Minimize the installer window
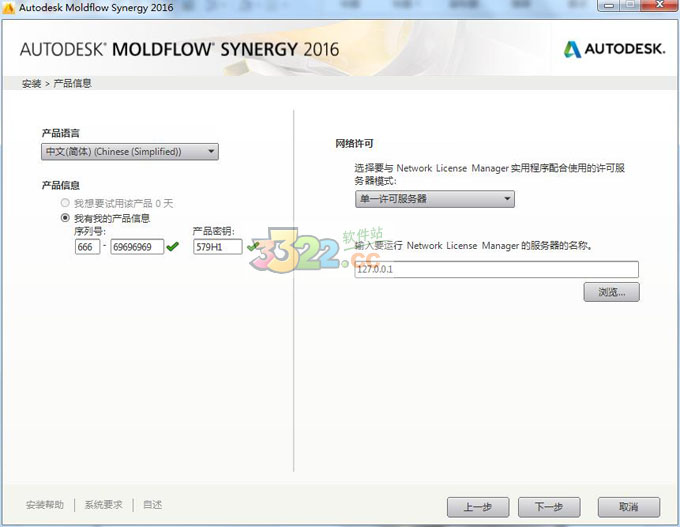Image resolution: width=680 pixels, height=527 pixels. (x=608, y=5)
